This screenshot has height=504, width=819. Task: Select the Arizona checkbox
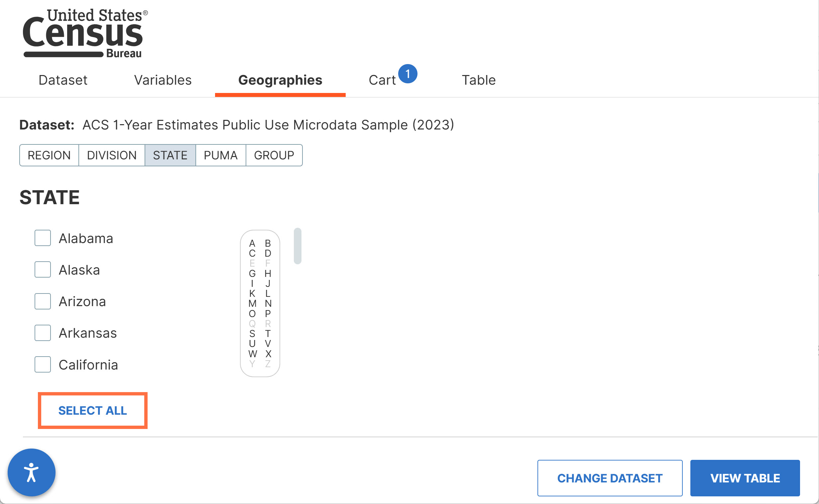click(x=43, y=301)
